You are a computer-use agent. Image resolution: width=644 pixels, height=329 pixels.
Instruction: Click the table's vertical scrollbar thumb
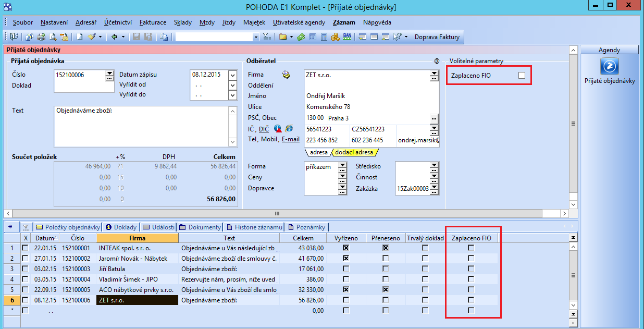(x=573, y=275)
